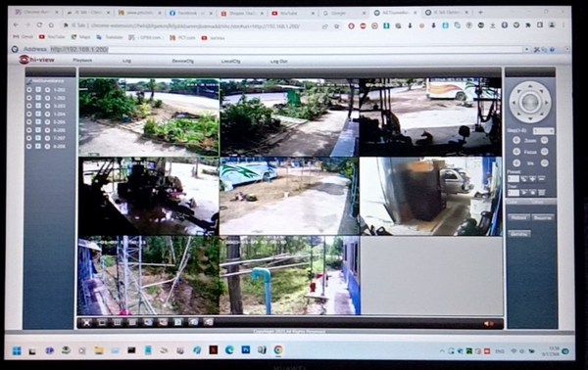Click Zoom plus button in PTZ panel
This screenshot has width=588, height=370.
(516, 140)
